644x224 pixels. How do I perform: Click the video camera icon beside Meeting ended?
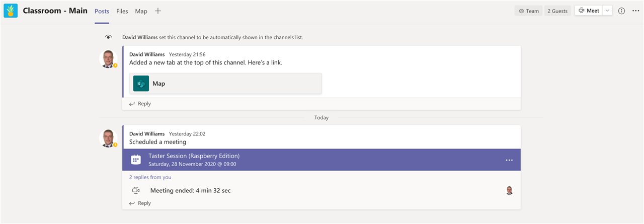136,191
